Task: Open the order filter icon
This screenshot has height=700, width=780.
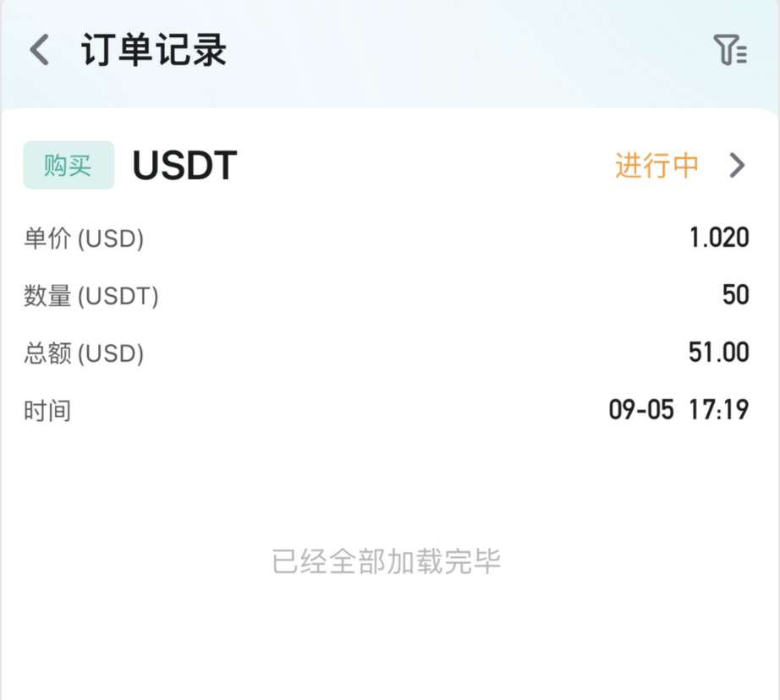Action: 730,50
